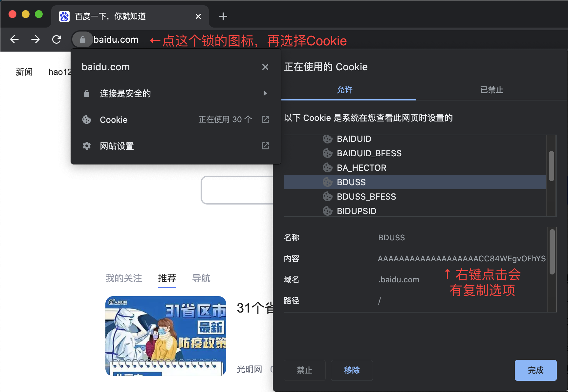
Task: Close the Baidu browser tab
Action: (x=198, y=16)
